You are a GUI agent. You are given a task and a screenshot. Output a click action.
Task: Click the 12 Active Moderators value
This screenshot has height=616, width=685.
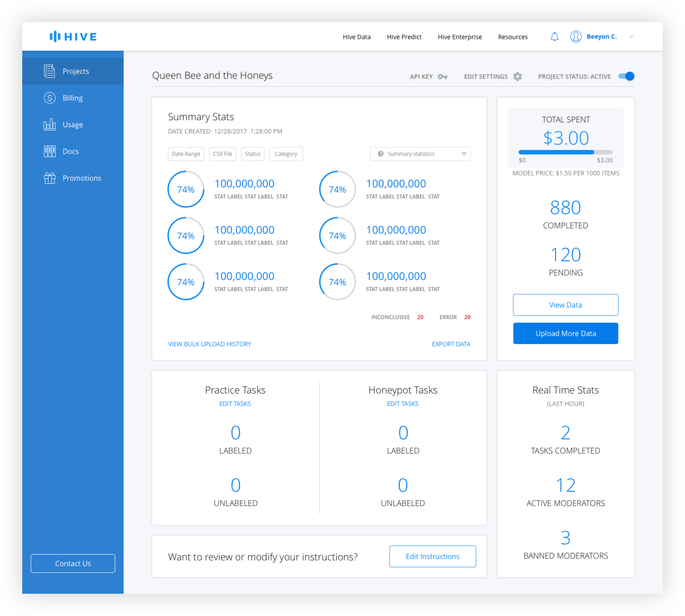(x=566, y=485)
